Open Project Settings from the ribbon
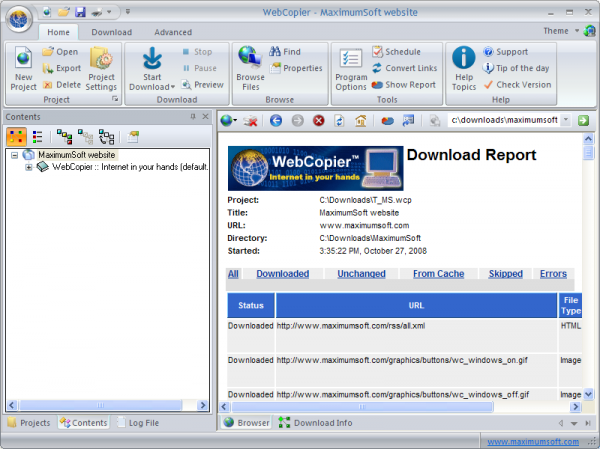 [x=101, y=68]
